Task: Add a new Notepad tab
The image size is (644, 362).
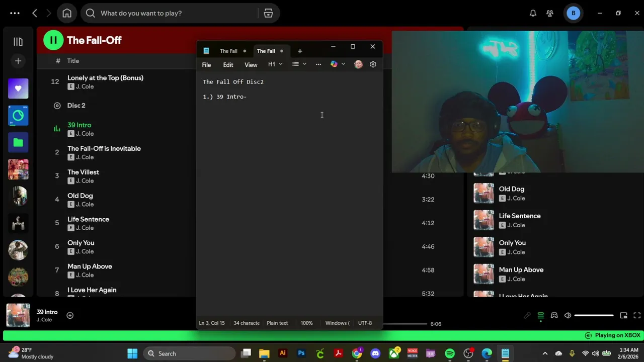Action: pos(300,51)
